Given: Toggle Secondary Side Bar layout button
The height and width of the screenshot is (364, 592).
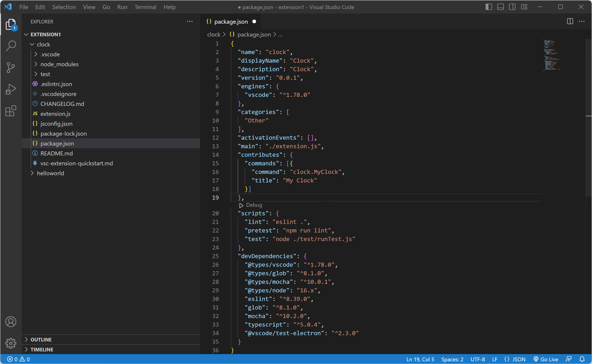Looking at the screenshot, I should (512, 7).
